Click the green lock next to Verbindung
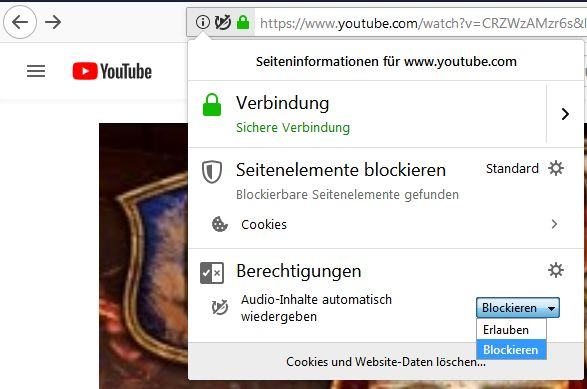Screen dimensions: 587x389 (212, 104)
